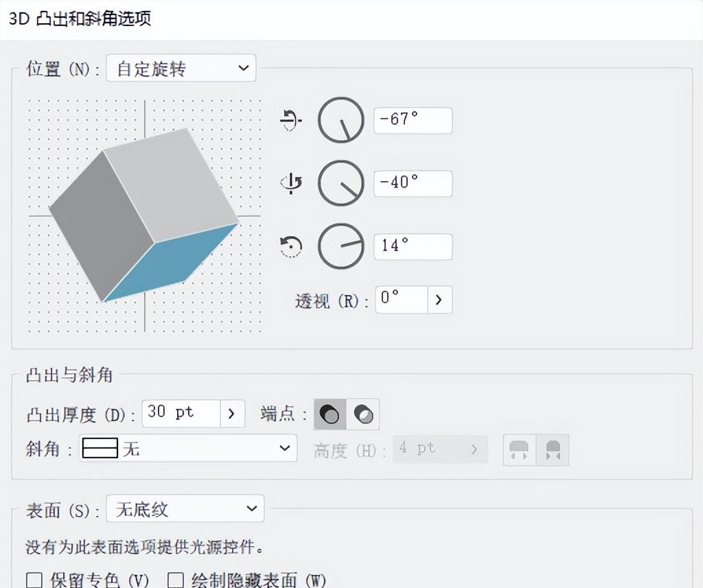Expand the 透视 perspective slider arrow
Viewport: 703px width, 588px height.
(439, 299)
